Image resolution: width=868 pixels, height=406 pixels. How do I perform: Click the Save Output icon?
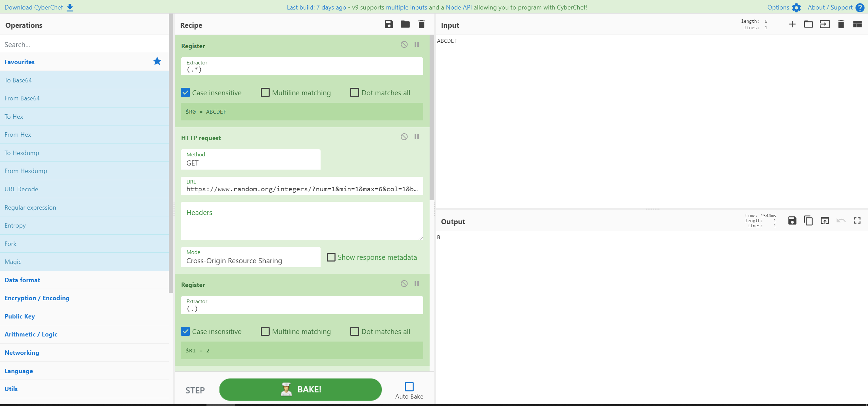(x=792, y=221)
